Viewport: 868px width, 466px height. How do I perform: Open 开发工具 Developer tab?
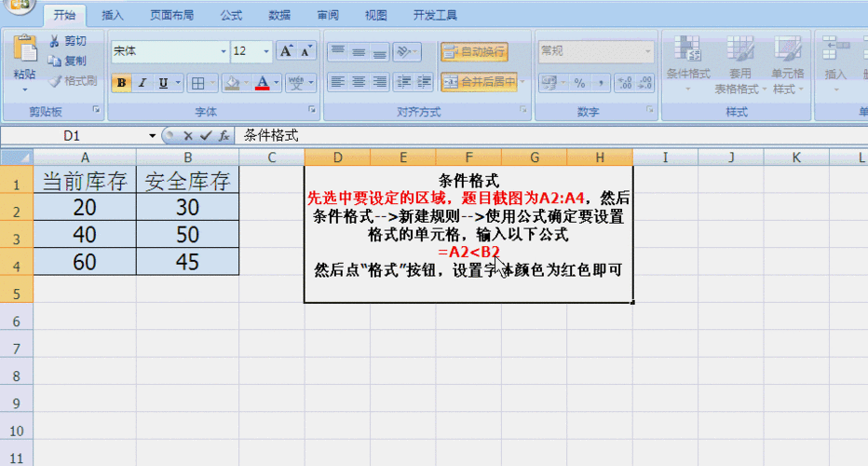(x=435, y=15)
